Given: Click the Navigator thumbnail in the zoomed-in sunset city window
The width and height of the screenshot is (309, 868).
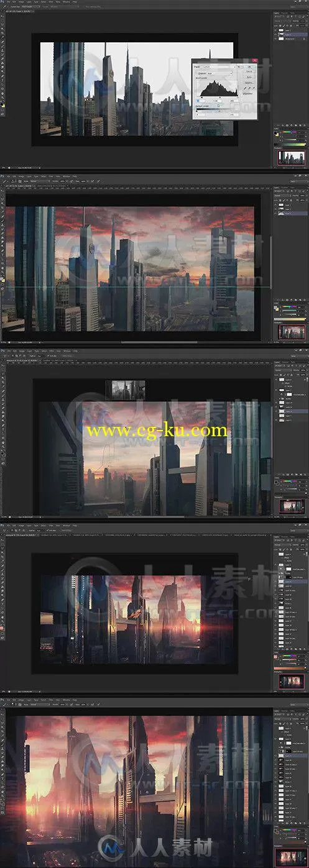Looking at the screenshot, I should point(292,856).
